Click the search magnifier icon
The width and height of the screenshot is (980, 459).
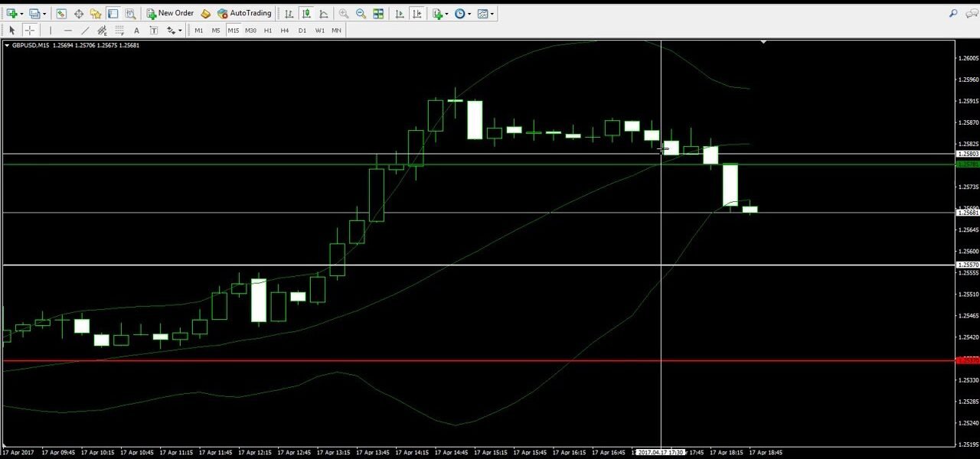pyautogui.click(x=953, y=13)
